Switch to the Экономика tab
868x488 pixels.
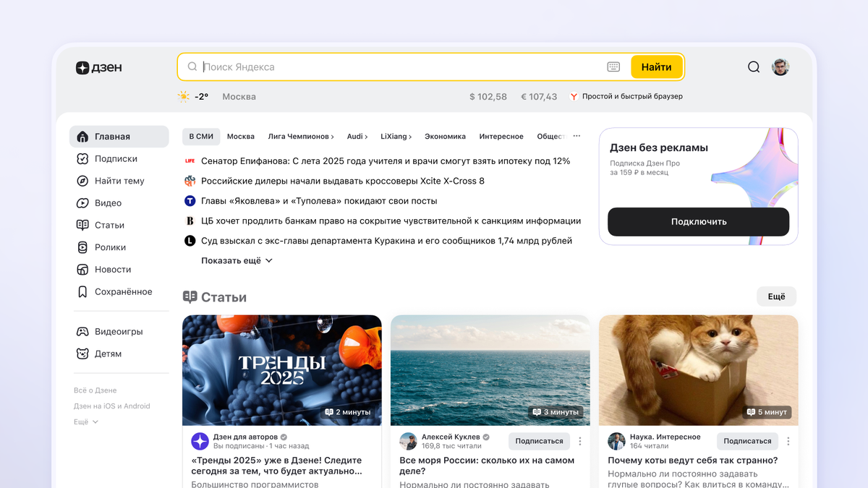(x=445, y=136)
